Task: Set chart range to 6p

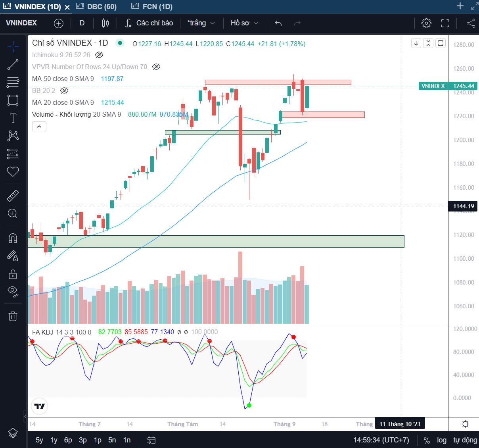Action: (68, 440)
